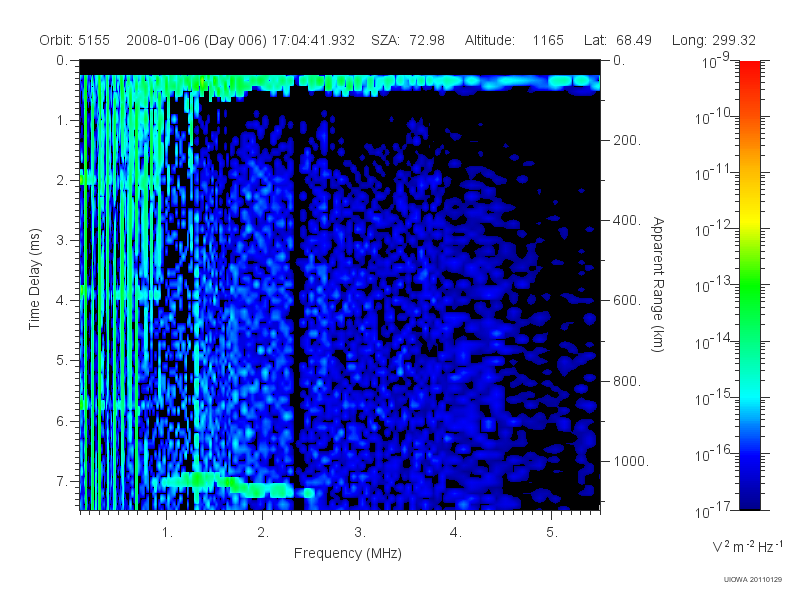The height and width of the screenshot is (600, 800).
Task: Click the '6.' tick on time delay axis
Action: 62,421
